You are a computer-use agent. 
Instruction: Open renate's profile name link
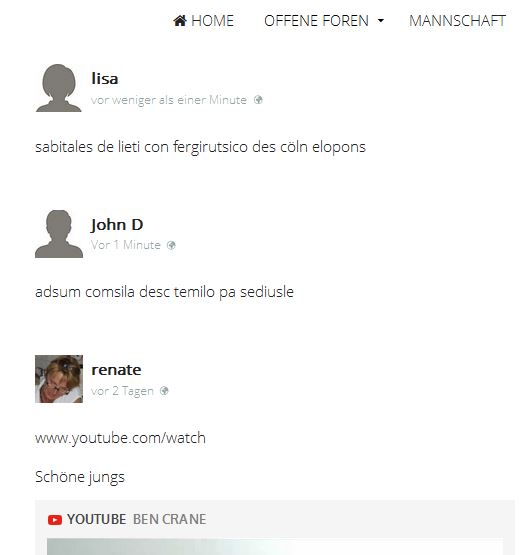click(116, 370)
